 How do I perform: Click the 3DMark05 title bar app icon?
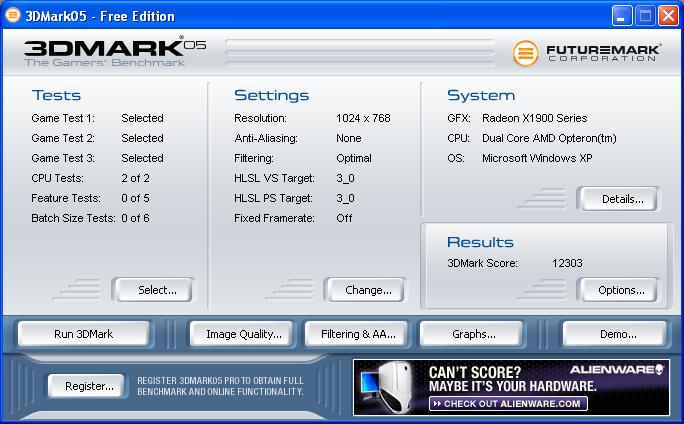click(x=14, y=16)
